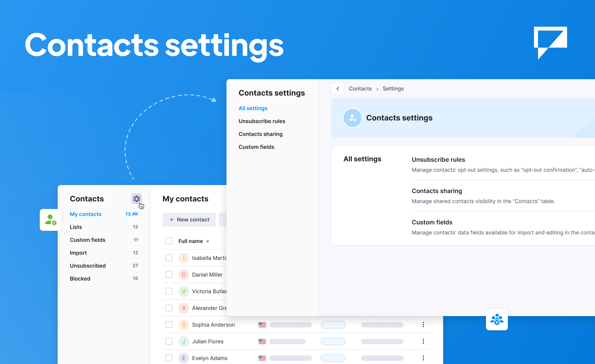Screen dimensions: 595x364
Task: Open row actions for Sophia Anderson
Action: coord(423,324)
